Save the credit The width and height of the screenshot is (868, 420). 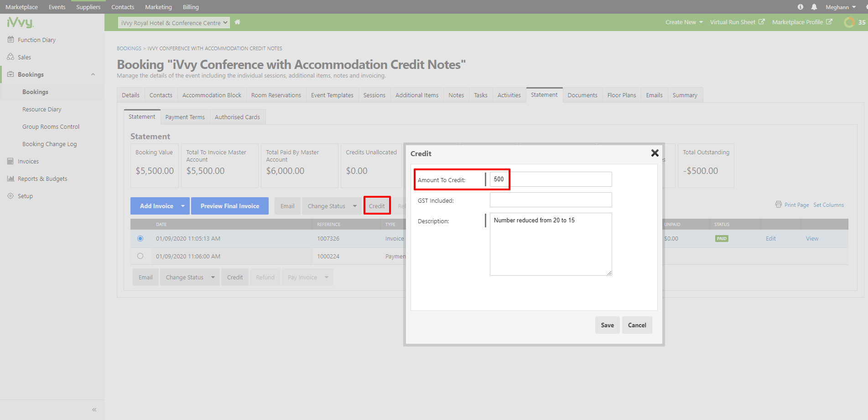coord(607,325)
